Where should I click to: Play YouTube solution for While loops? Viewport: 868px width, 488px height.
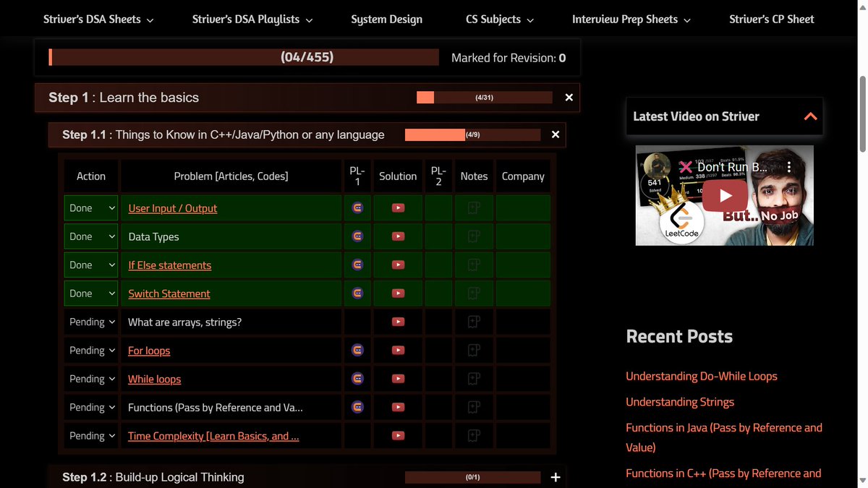pos(398,379)
